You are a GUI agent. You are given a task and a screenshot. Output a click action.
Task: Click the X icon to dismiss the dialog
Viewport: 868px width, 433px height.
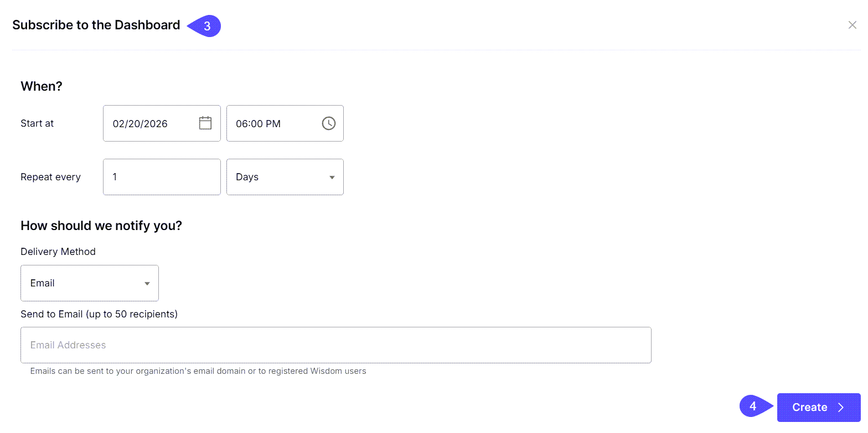click(x=852, y=25)
